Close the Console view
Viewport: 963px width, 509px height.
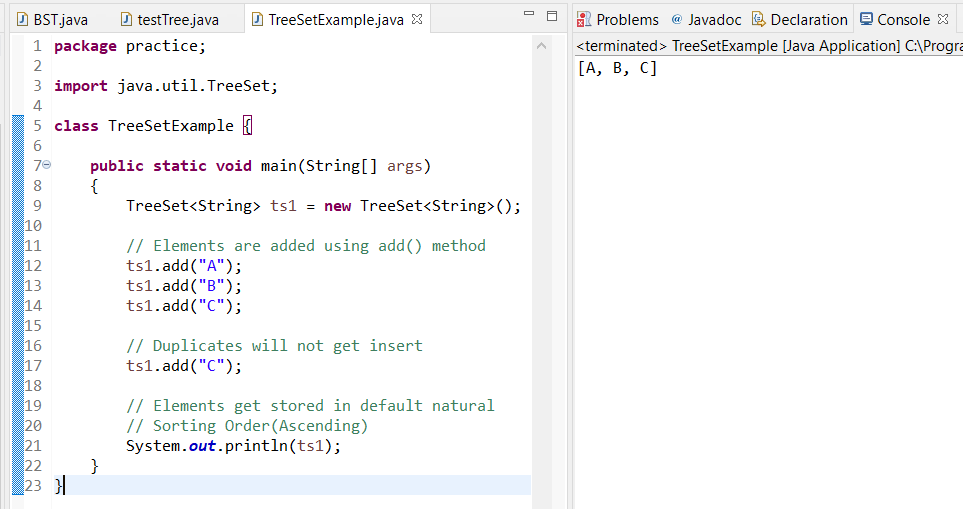[x=943, y=19]
